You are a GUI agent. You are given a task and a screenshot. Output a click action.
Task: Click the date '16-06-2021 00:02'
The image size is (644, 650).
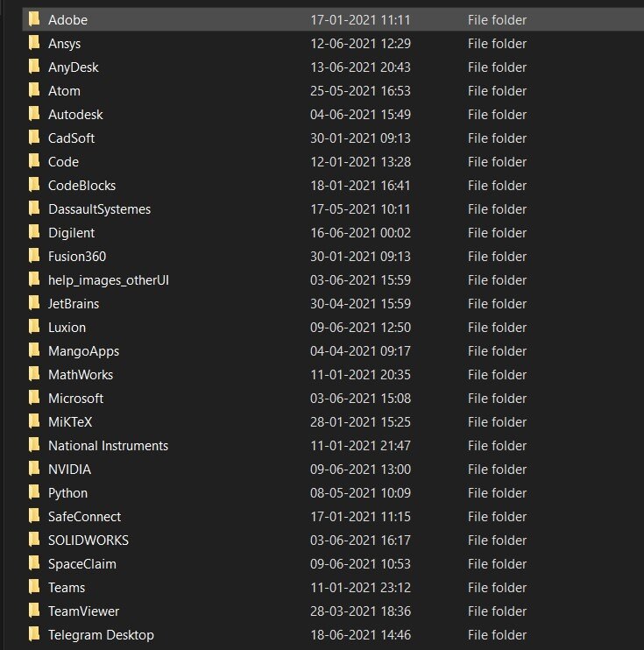point(360,232)
